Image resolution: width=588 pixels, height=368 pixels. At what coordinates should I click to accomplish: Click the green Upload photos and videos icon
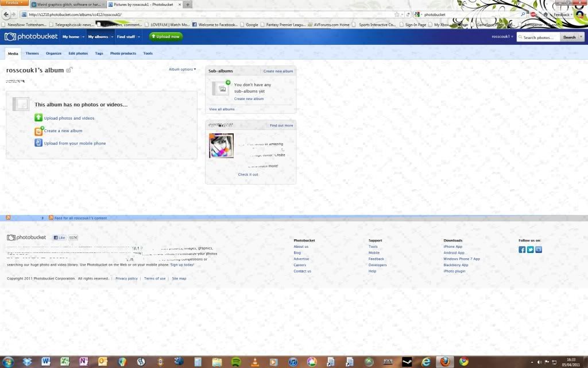pos(38,118)
